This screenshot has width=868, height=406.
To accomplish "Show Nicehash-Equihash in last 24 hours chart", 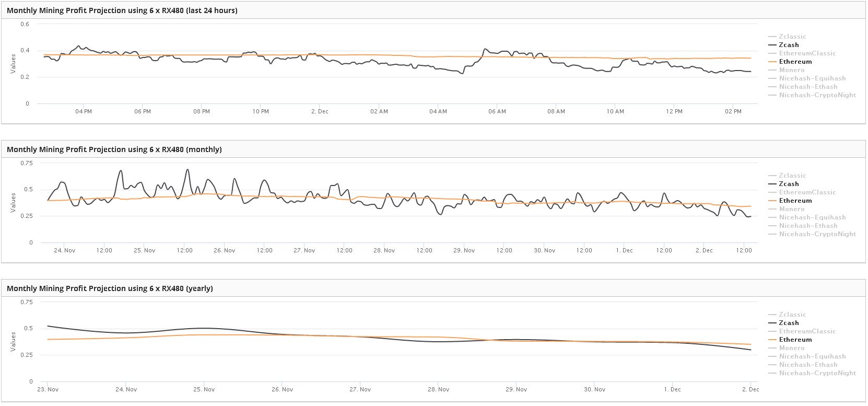I will 807,78.
